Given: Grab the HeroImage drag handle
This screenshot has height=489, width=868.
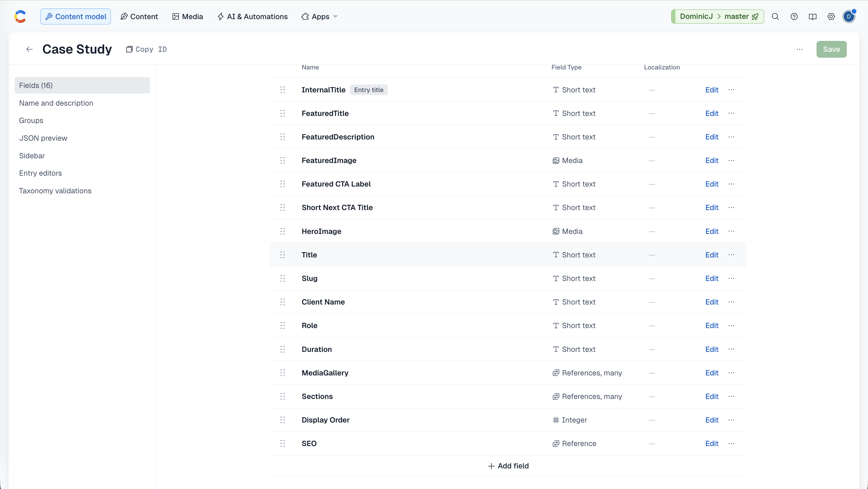Looking at the screenshot, I should click(x=282, y=231).
